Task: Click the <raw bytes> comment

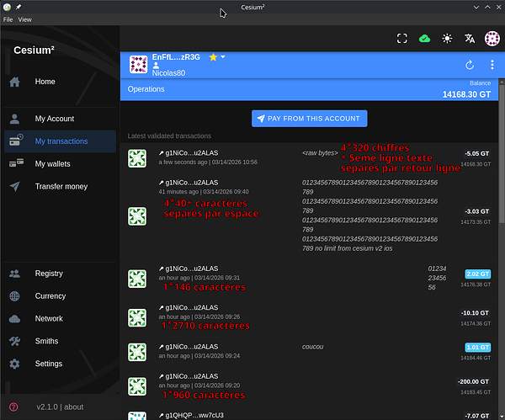Action: coord(320,153)
